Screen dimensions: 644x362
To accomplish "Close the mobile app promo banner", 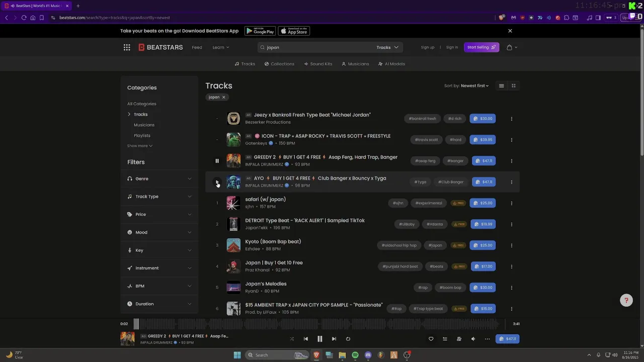I will [x=510, y=31].
